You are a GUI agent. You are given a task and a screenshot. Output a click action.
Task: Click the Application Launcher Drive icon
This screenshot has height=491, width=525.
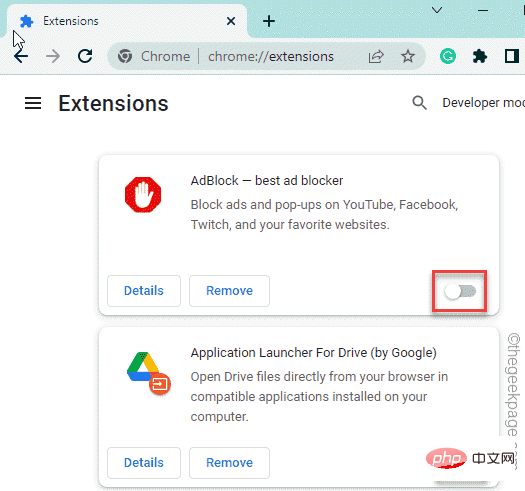click(149, 373)
